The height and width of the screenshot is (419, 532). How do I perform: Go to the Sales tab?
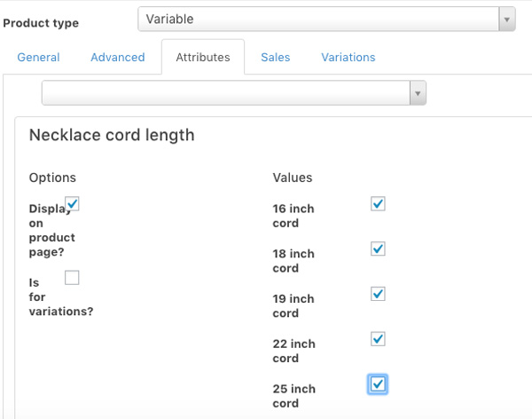pos(275,57)
